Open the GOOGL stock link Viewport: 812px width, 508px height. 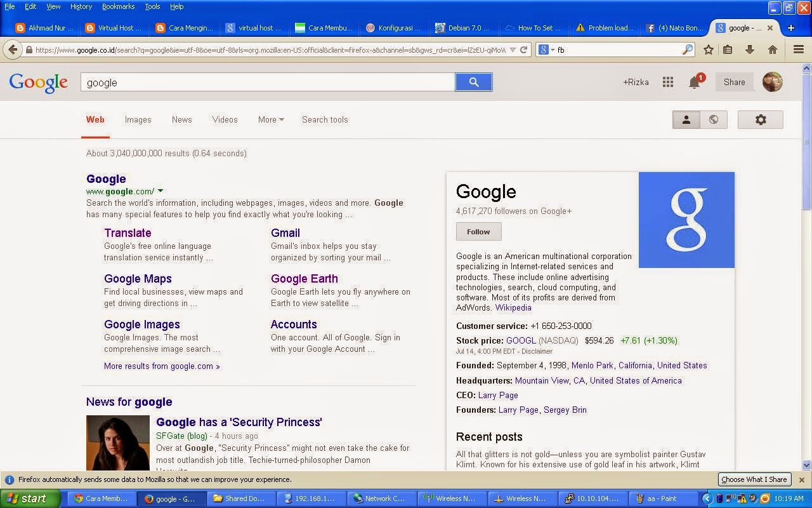(x=521, y=340)
